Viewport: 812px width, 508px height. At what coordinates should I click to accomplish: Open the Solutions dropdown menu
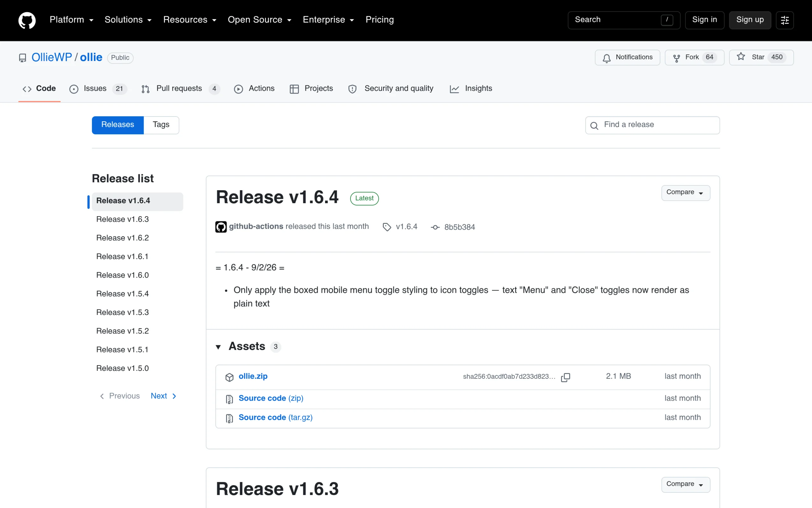click(128, 20)
